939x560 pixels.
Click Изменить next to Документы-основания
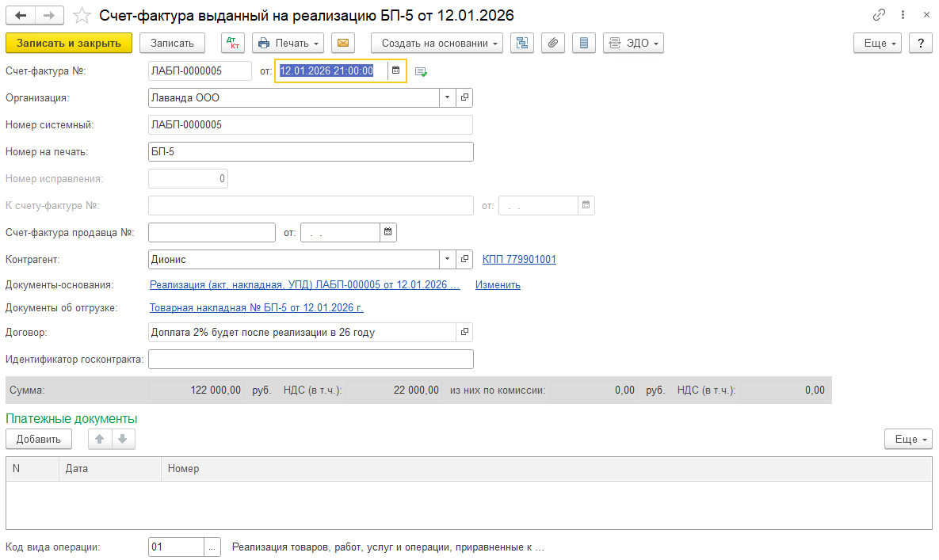(x=497, y=284)
